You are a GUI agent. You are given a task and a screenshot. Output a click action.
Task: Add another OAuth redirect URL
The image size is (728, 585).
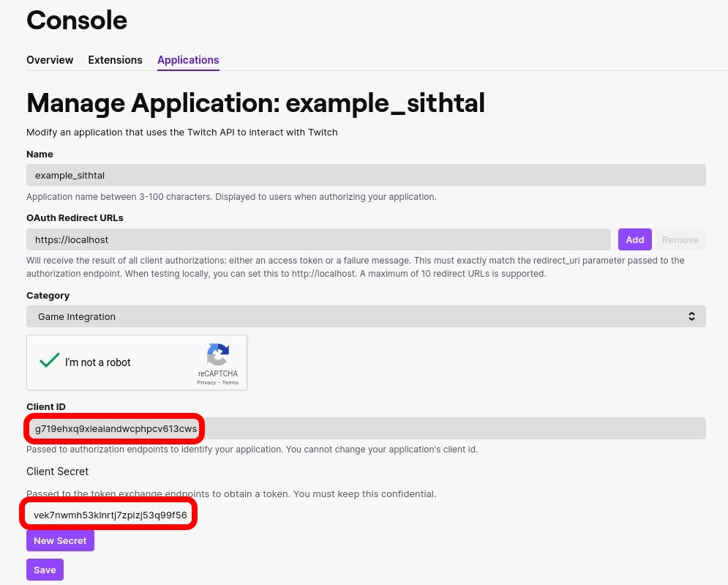click(634, 239)
